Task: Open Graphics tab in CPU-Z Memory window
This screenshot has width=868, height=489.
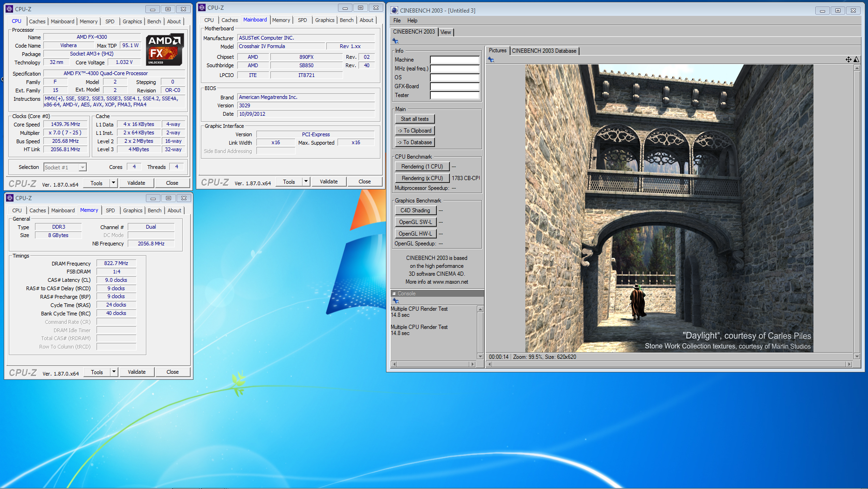Action: (133, 210)
